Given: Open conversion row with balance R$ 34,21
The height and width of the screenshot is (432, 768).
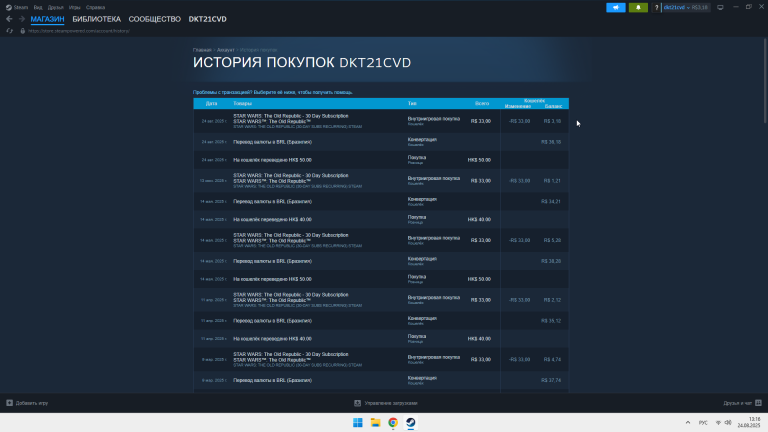Looking at the screenshot, I should (381, 201).
